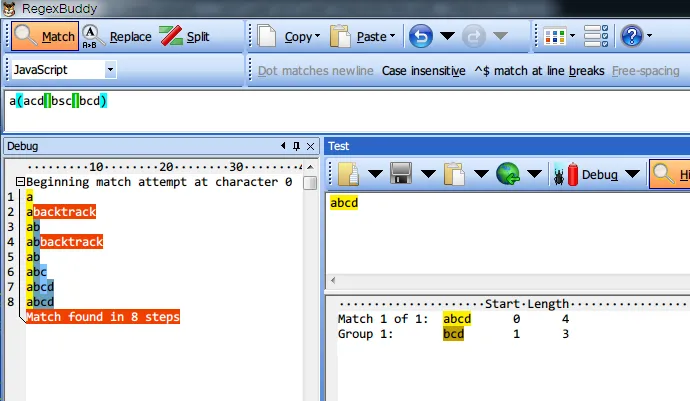This screenshot has height=401, width=690.
Task: Click the Paste clipboard icon
Action: pos(340,36)
